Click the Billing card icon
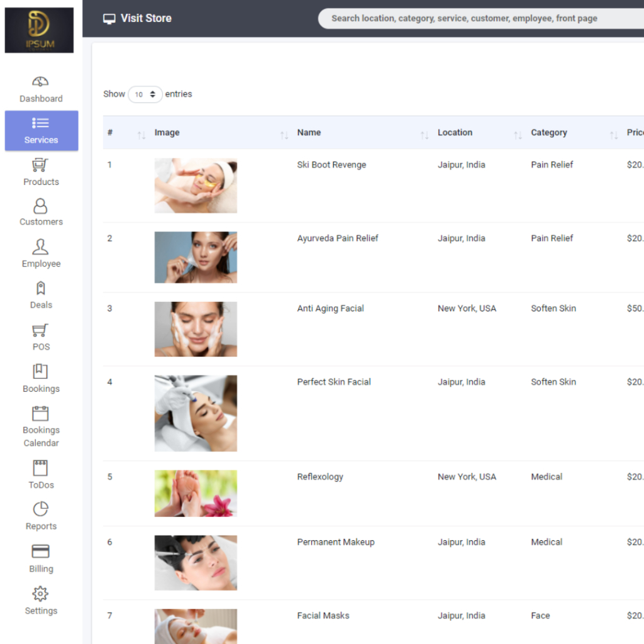 (40, 552)
